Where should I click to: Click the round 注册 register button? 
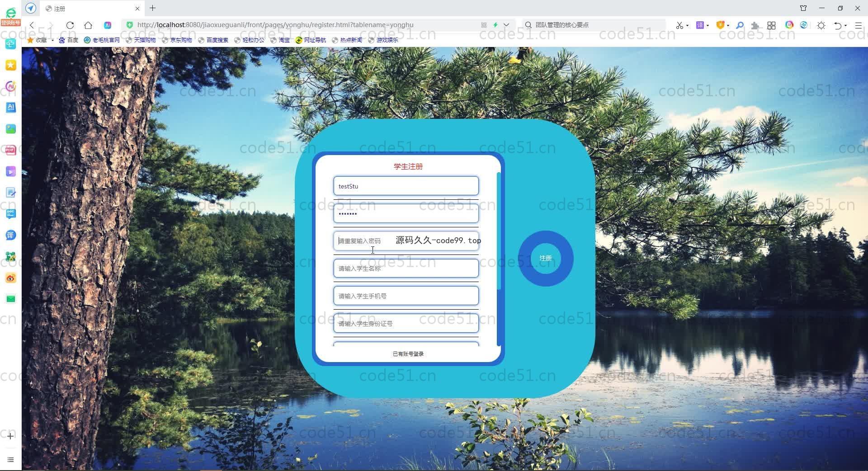[546, 258]
